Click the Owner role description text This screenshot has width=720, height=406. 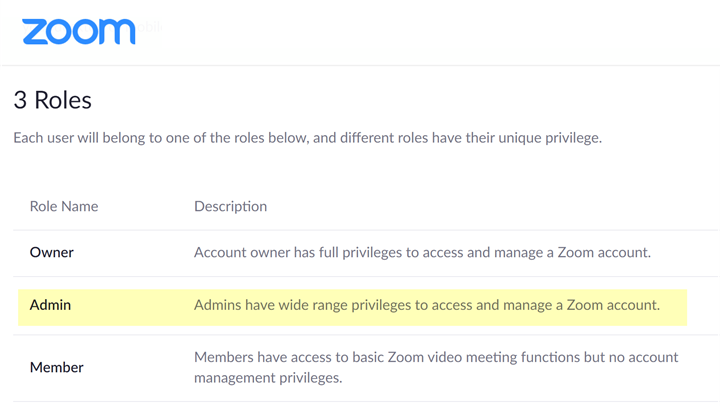(x=422, y=252)
